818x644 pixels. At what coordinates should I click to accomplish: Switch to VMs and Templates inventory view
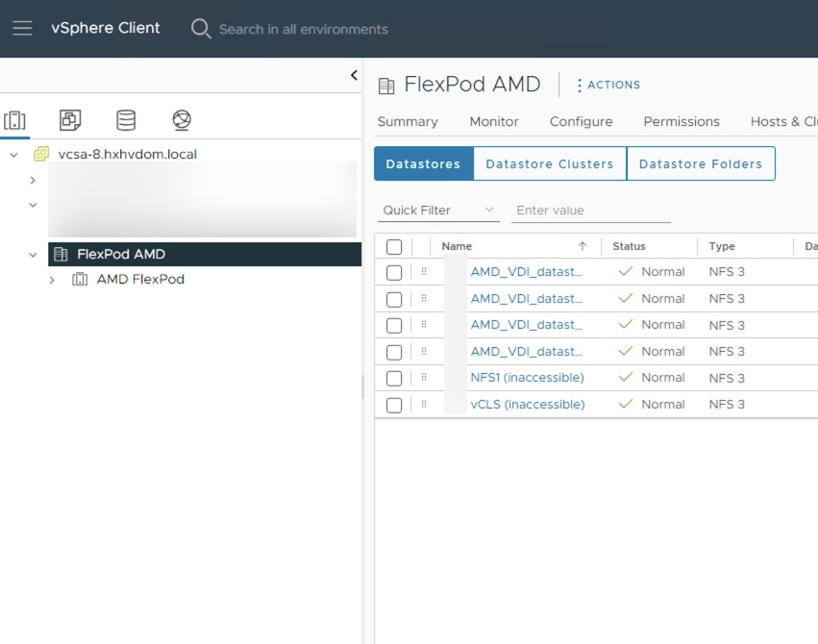(70, 120)
